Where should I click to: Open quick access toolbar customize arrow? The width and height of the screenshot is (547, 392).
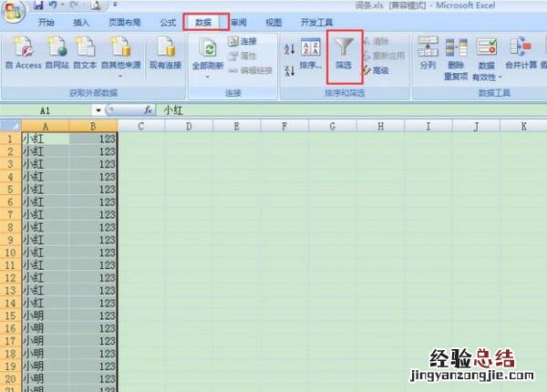tap(115, 5)
